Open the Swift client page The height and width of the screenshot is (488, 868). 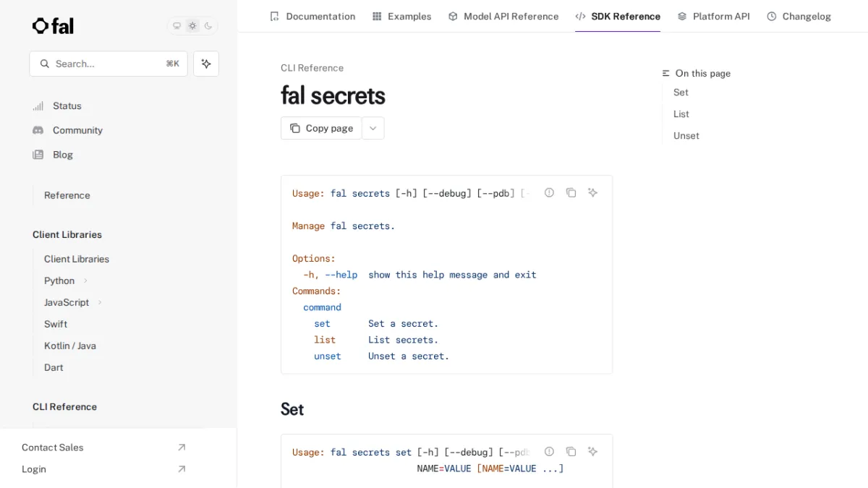click(x=56, y=324)
